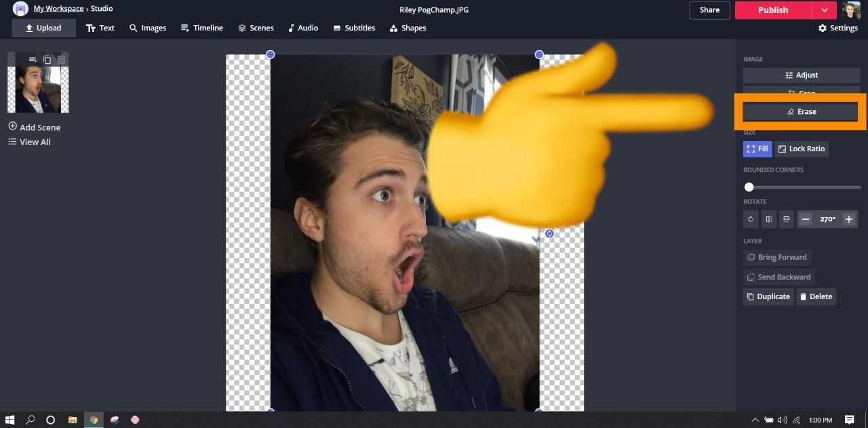Image resolution: width=868 pixels, height=428 pixels.
Task: Click the Share button
Action: pos(709,10)
